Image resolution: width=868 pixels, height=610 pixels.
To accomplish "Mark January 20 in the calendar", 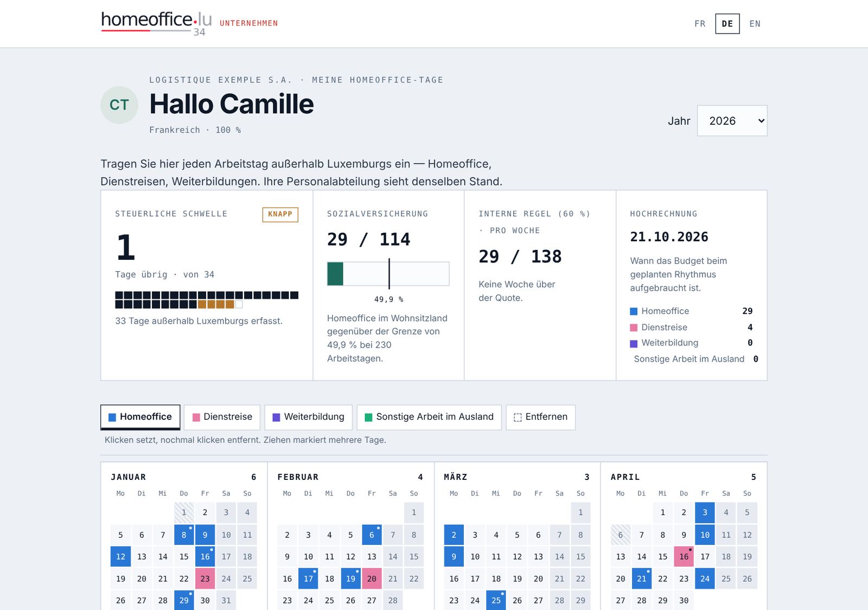I will 142,579.
